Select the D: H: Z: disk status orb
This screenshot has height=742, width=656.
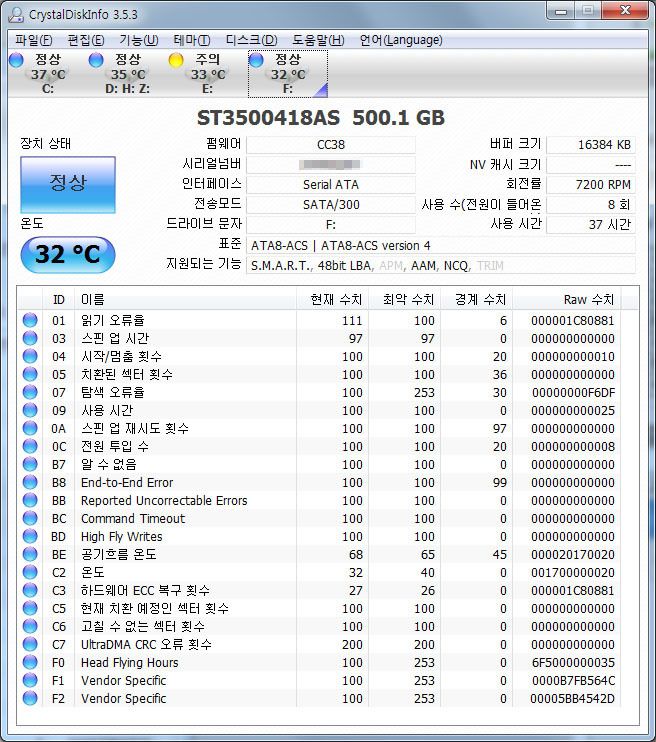pyautogui.click(x=96, y=60)
